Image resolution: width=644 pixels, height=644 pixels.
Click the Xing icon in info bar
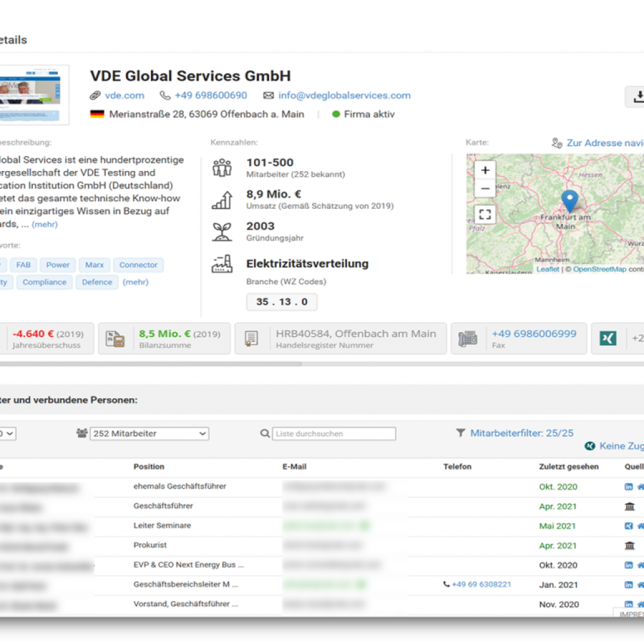[x=608, y=338]
